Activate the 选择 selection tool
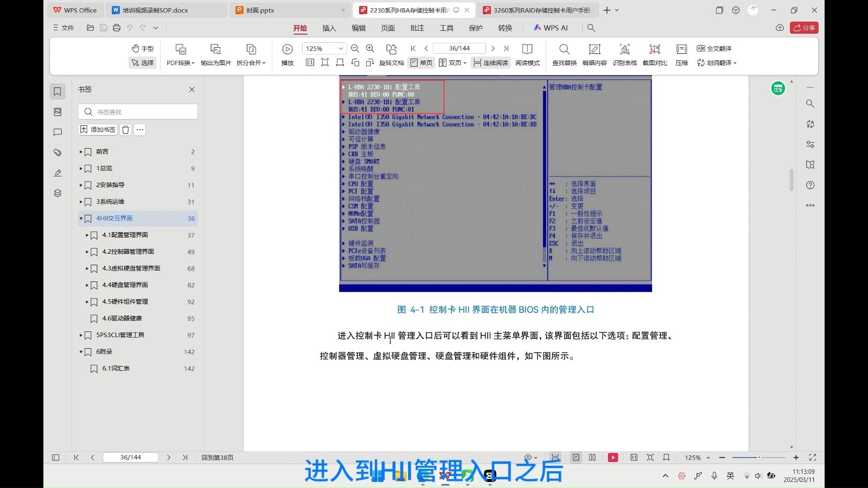Image resolution: width=868 pixels, height=488 pixels. [143, 63]
